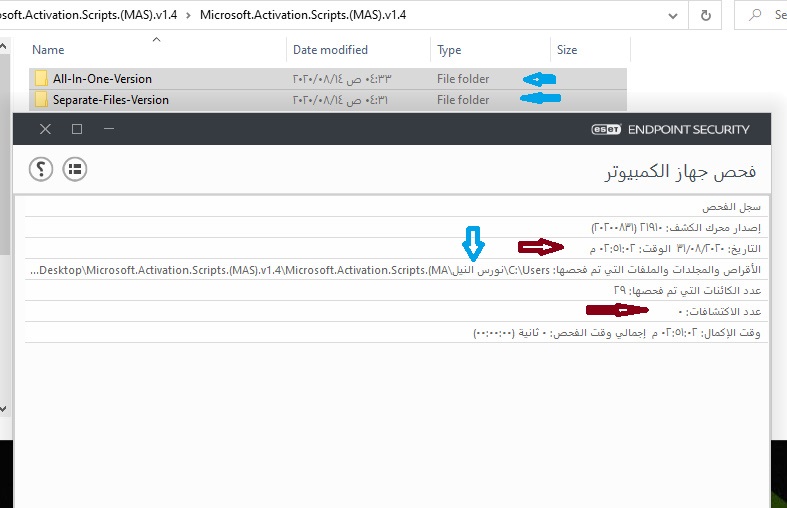Click the ESET help question mark icon
Image resolution: width=787 pixels, height=508 pixels.
(x=40, y=169)
